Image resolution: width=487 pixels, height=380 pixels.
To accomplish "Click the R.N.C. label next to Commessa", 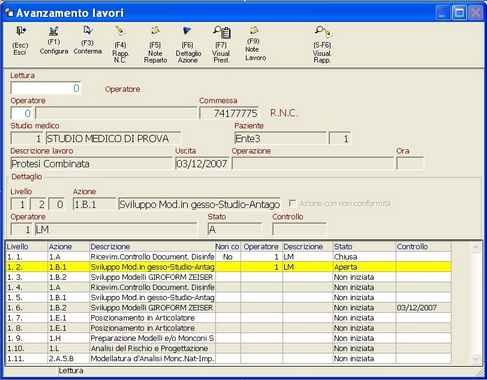I will click(x=283, y=113).
